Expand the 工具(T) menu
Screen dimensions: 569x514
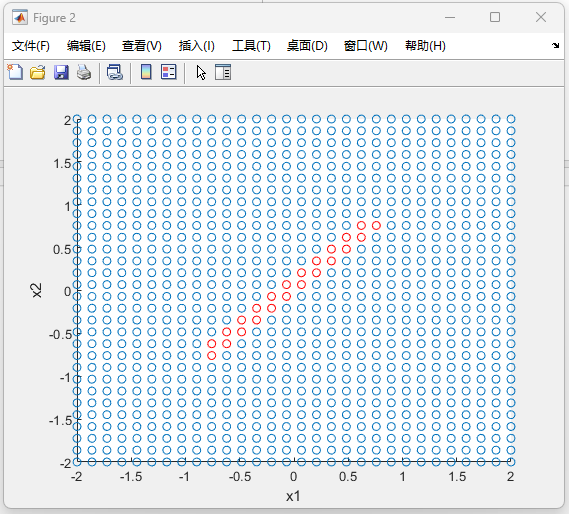(x=251, y=46)
